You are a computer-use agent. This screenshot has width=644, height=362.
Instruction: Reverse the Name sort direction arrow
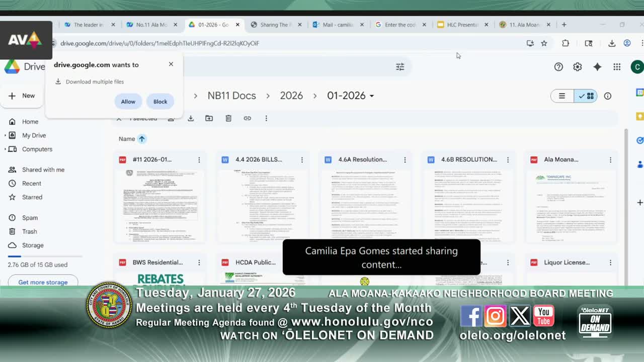(x=142, y=139)
